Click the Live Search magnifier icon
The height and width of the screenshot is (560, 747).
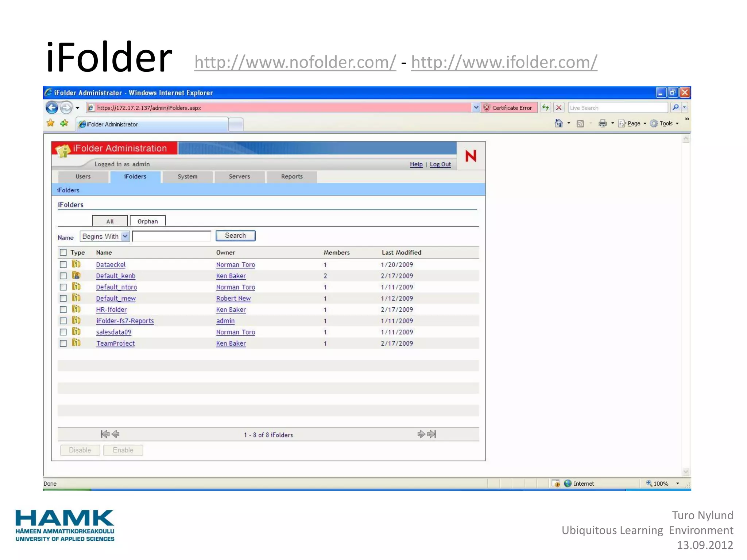click(675, 108)
